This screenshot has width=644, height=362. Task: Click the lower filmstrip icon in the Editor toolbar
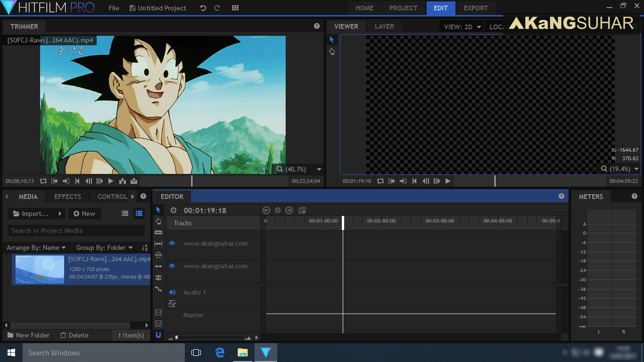point(158,324)
